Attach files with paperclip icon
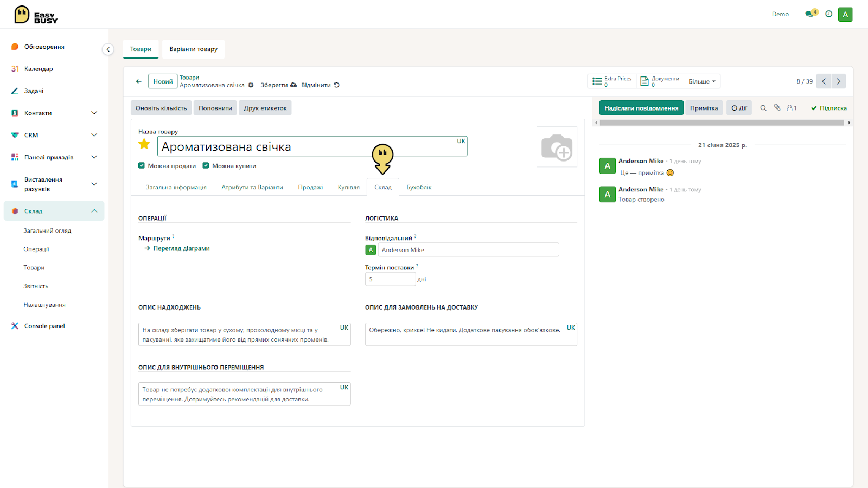The width and height of the screenshot is (868, 488). [x=777, y=108]
